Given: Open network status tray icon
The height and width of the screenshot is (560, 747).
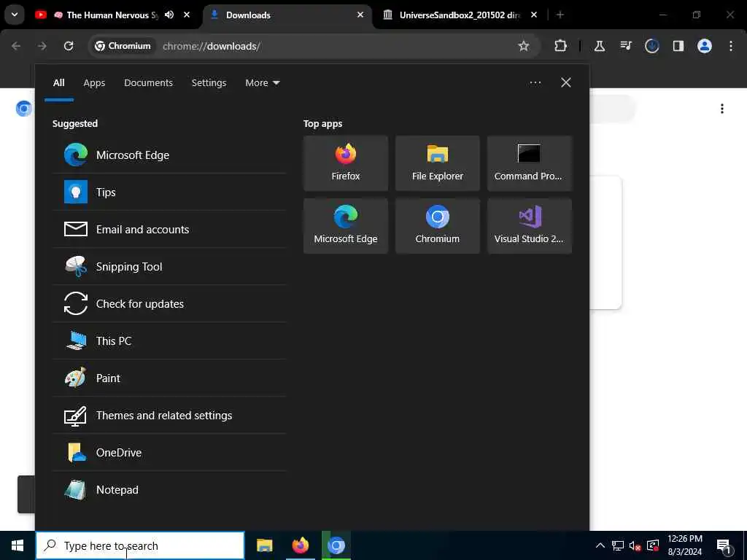Looking at the screenshot, I should [617, 545].
